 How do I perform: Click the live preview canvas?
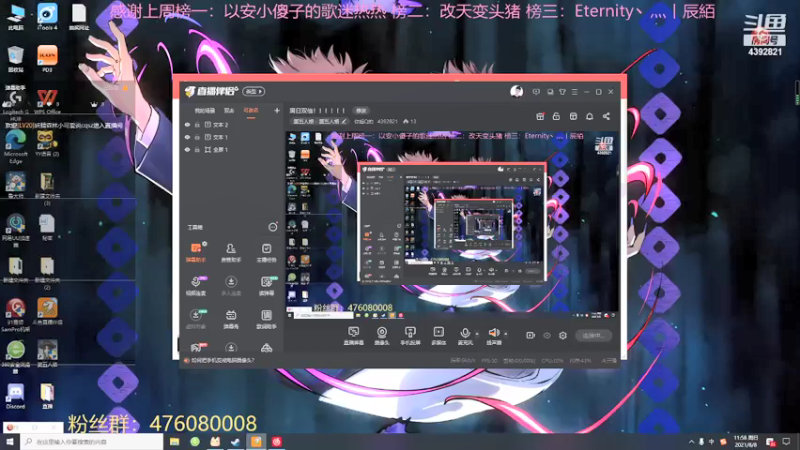(452, 226)
